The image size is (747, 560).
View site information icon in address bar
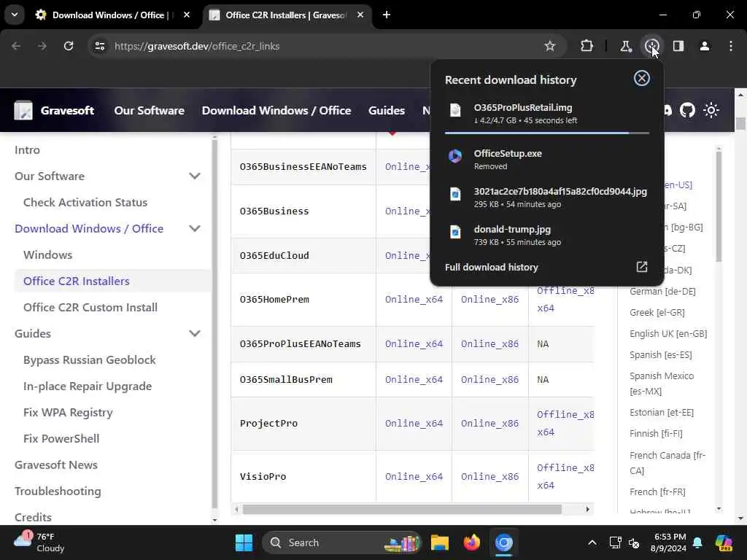(99, 46)
